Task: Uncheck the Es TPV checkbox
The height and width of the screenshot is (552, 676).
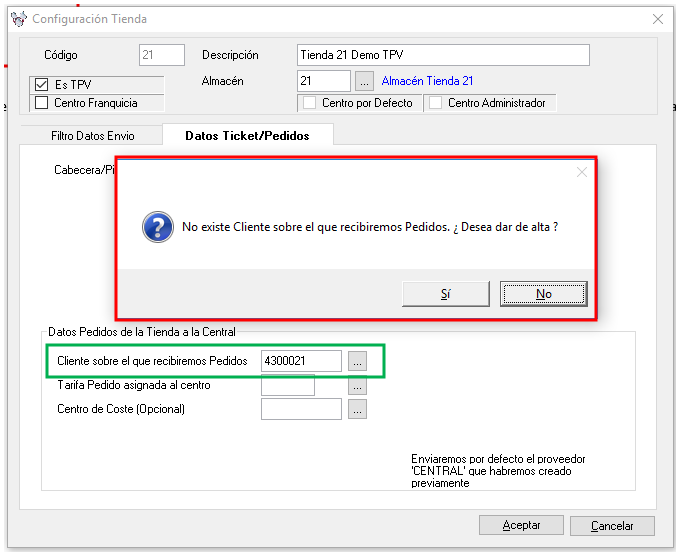Action: [x=42, y=85]
